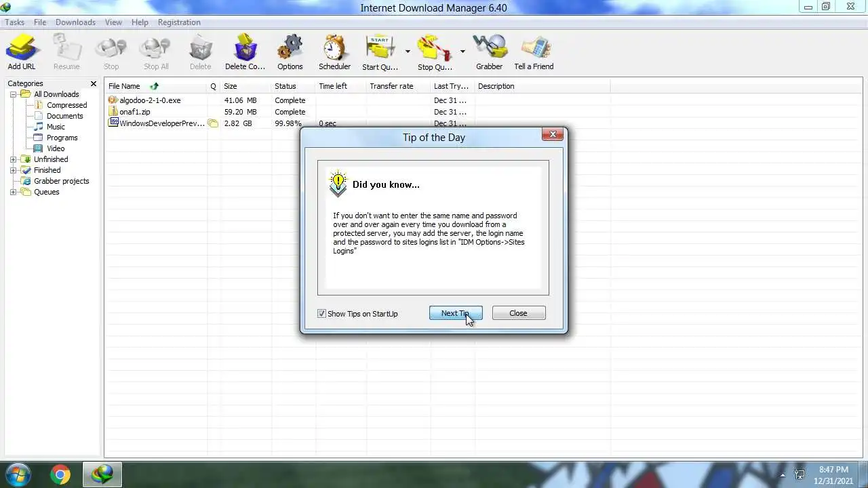
Task: Sort by the File Name column header
Action: (156, 86)
